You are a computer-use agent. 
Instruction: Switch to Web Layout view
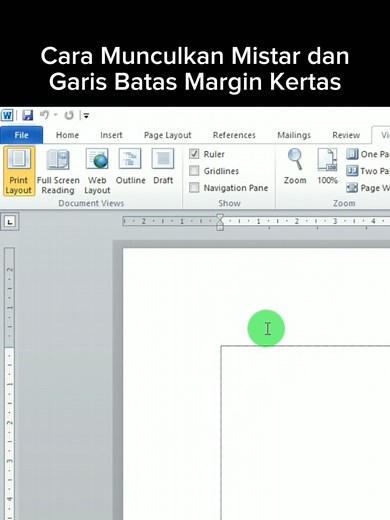click(x=97, y=171)
